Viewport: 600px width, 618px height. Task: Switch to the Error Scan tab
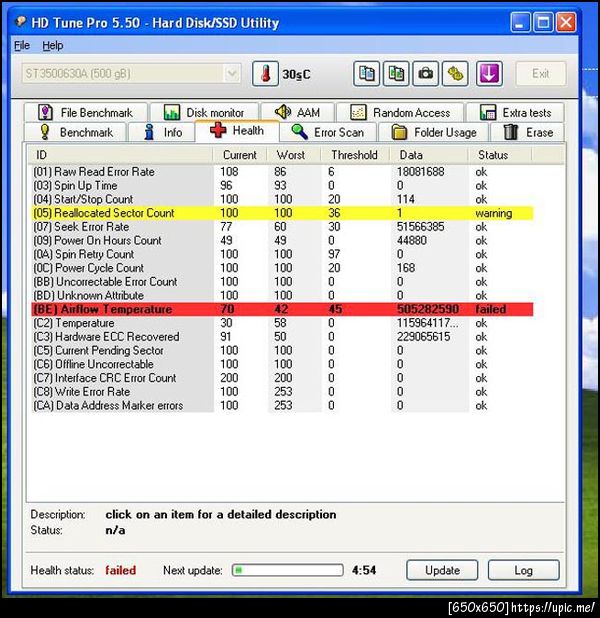(328, 132)
